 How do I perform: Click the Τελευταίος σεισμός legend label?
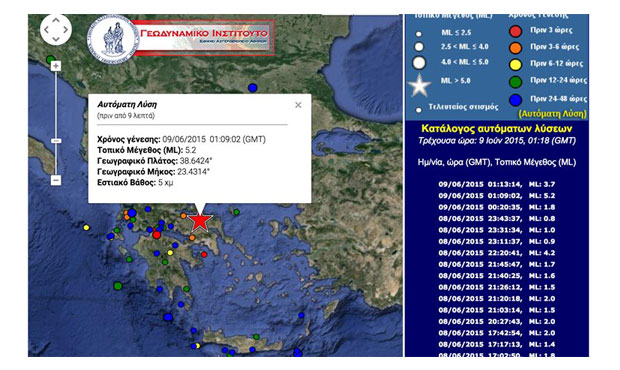tap(463, 107)
